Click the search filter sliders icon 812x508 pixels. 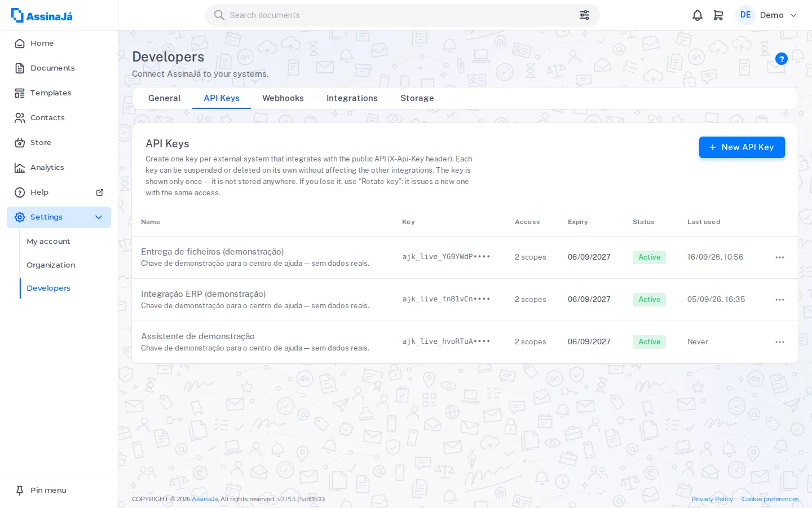point(584,15)
